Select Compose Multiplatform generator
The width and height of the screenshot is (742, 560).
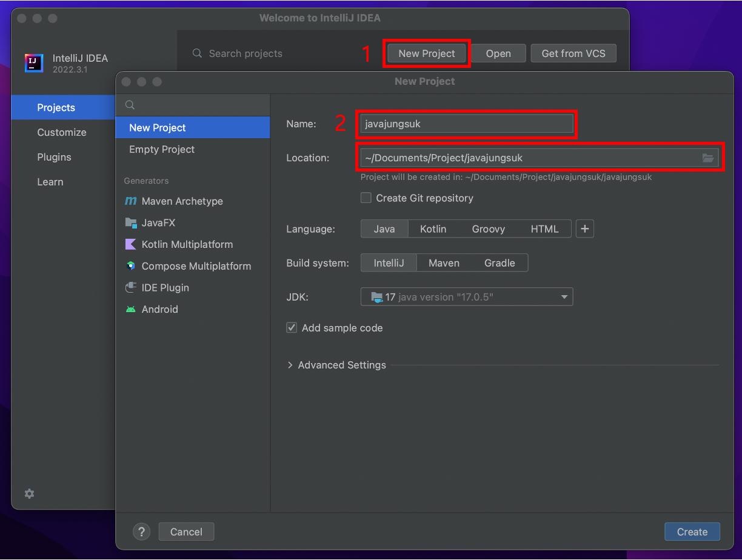tap(193, 266)
